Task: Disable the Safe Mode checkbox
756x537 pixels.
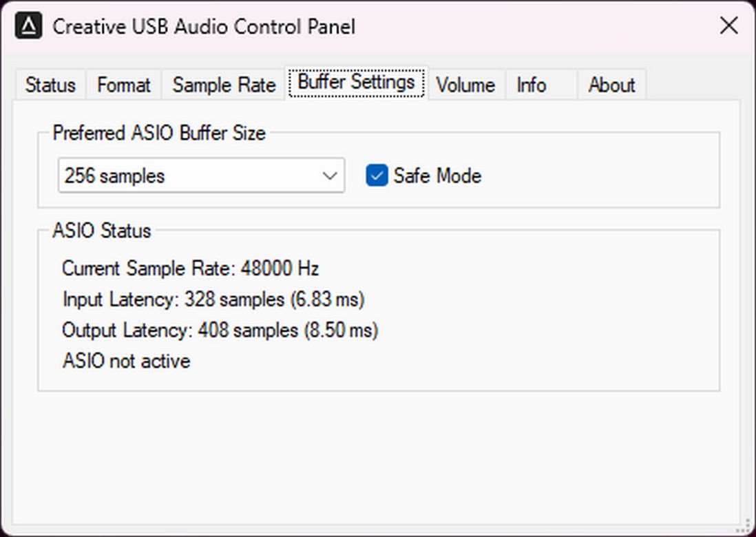Action: coord(377,176)
